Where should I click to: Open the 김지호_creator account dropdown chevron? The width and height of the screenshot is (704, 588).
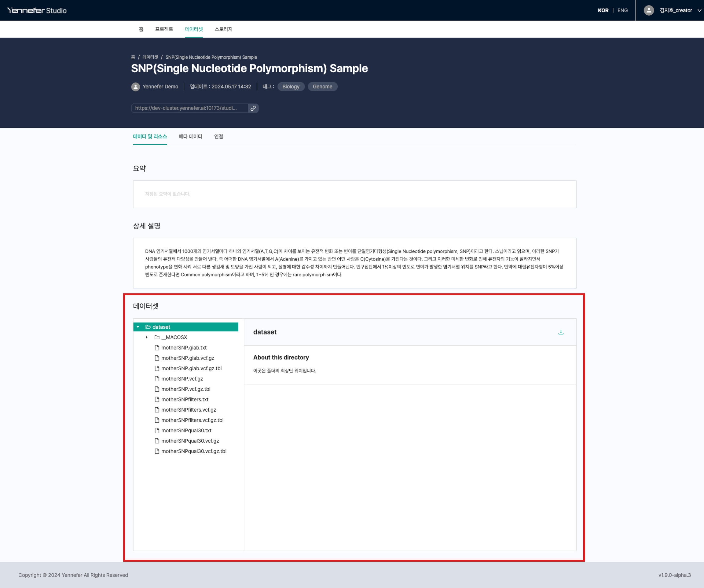coord(699,10)
